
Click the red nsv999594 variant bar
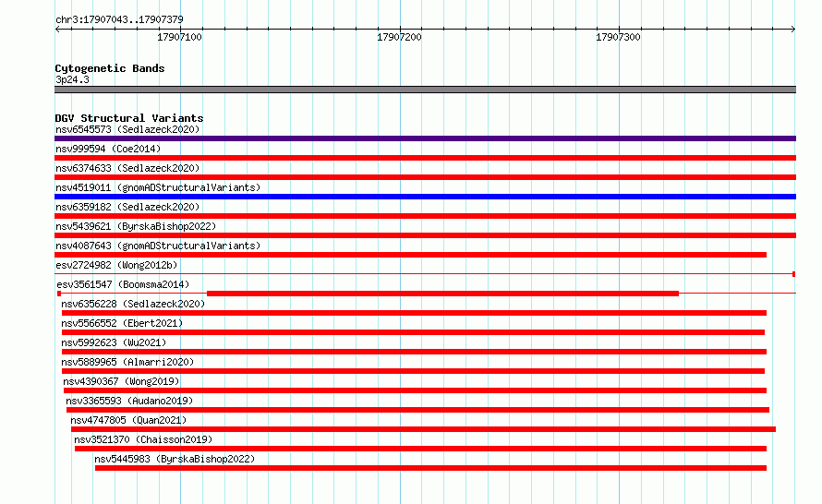point(425,158)
